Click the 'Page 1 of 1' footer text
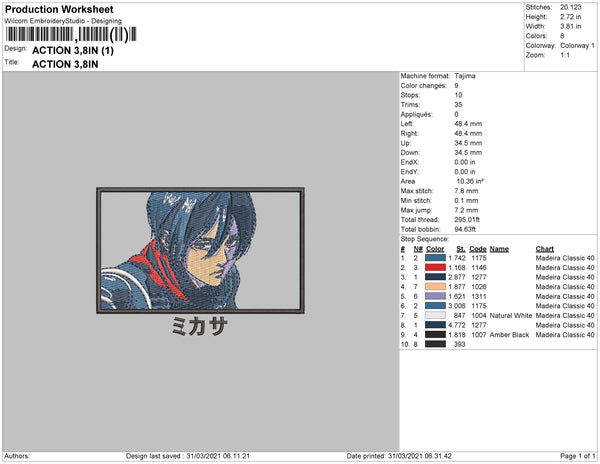 coord(577,456)
